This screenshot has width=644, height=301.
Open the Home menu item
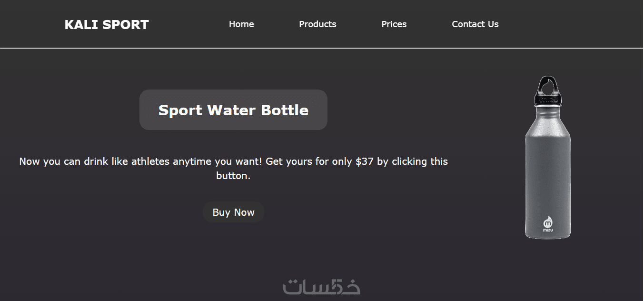click(241, 24)
